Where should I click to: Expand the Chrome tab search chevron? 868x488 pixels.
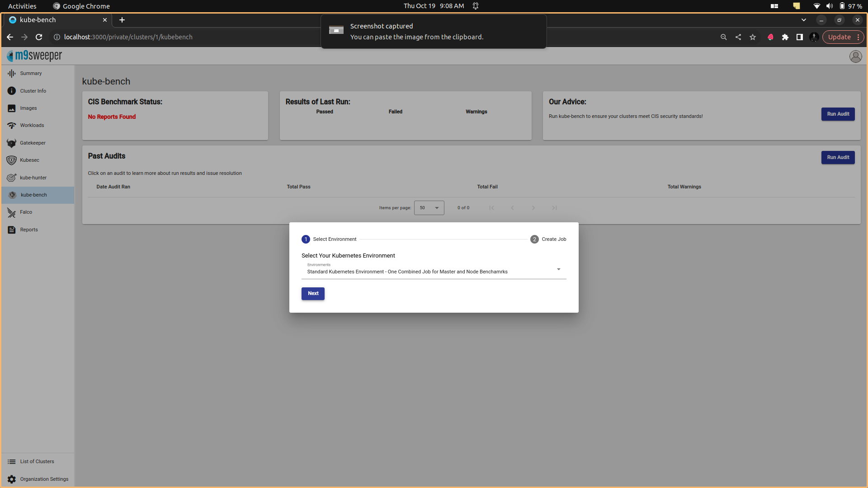pyautogui.click(x=803, y=20)
